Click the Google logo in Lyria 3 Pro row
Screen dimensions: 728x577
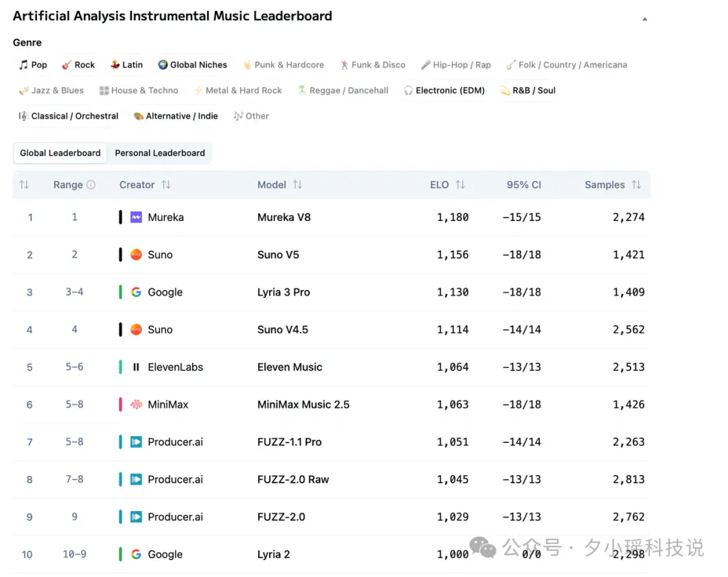tap(136, 292)
